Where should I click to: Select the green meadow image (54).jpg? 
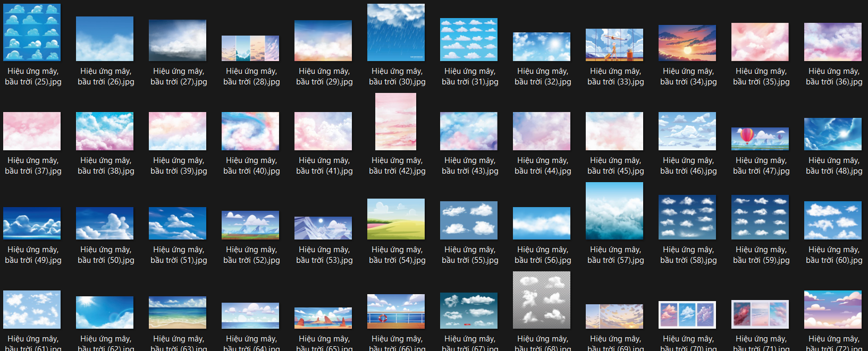pos(396,219)
